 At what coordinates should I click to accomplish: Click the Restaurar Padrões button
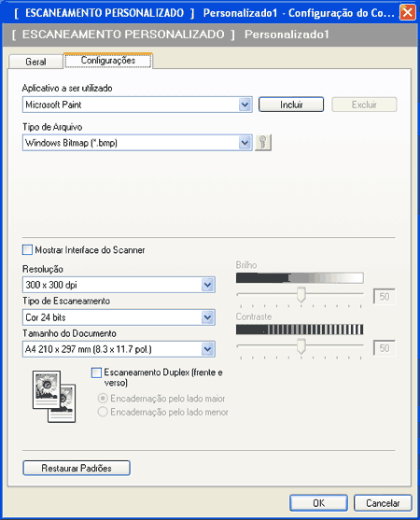(x=77, y=468)
